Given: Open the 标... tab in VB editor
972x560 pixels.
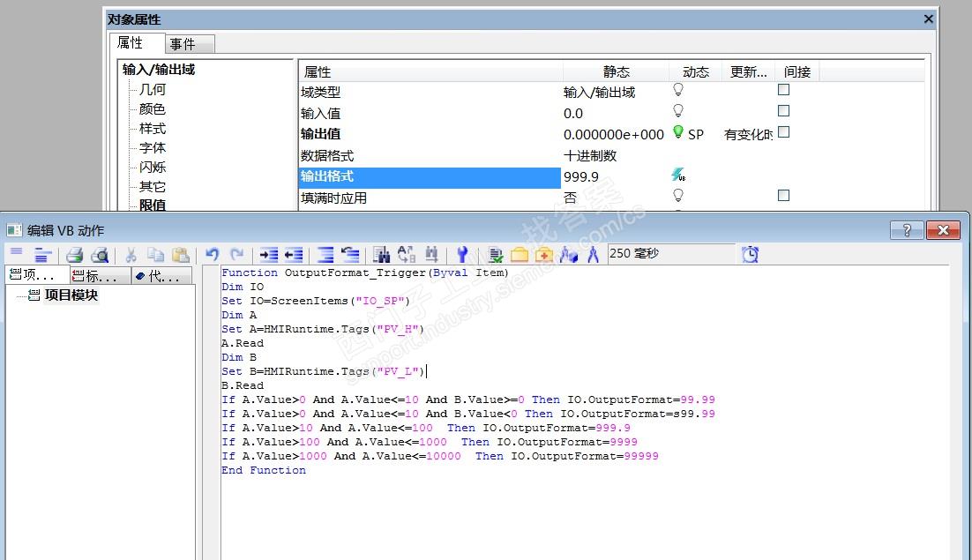Looking at the screenshot, I should tap(100, 276).
